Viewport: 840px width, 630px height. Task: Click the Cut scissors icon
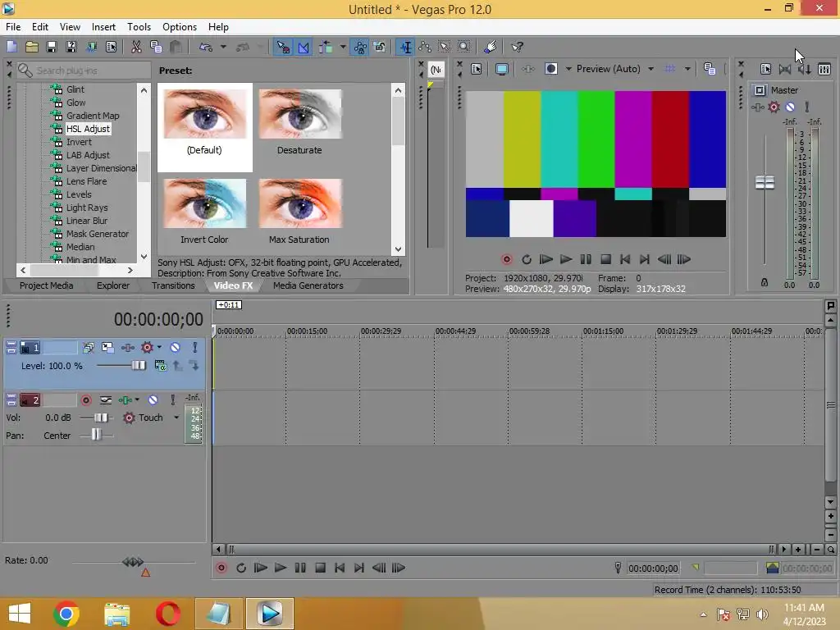(137, 47)
